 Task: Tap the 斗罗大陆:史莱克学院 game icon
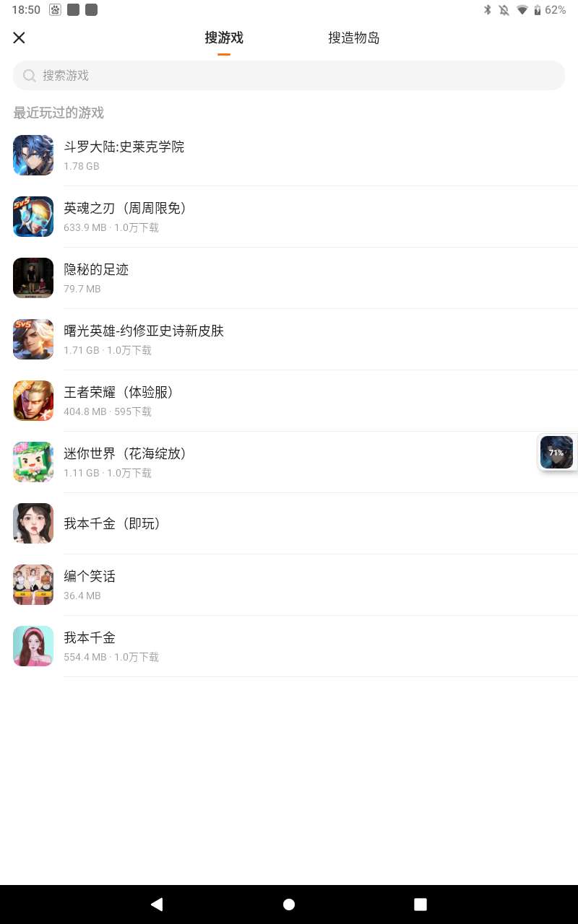[33, 155]
